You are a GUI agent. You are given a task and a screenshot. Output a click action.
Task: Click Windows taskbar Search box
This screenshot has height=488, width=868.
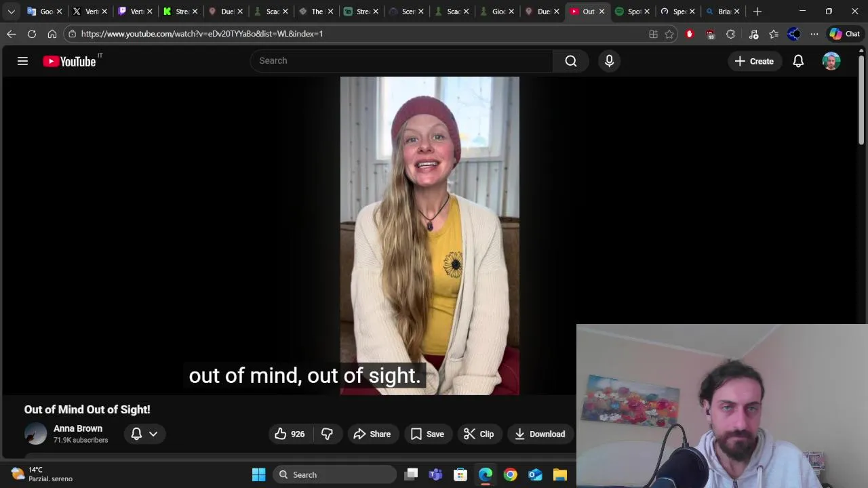pyautogui.click(x=335, y=474)
